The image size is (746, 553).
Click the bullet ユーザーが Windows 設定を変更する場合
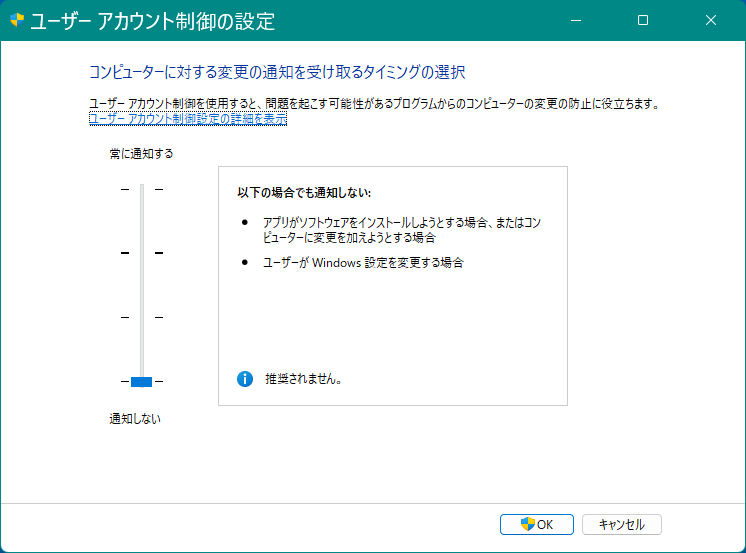[x=363, y=263]
